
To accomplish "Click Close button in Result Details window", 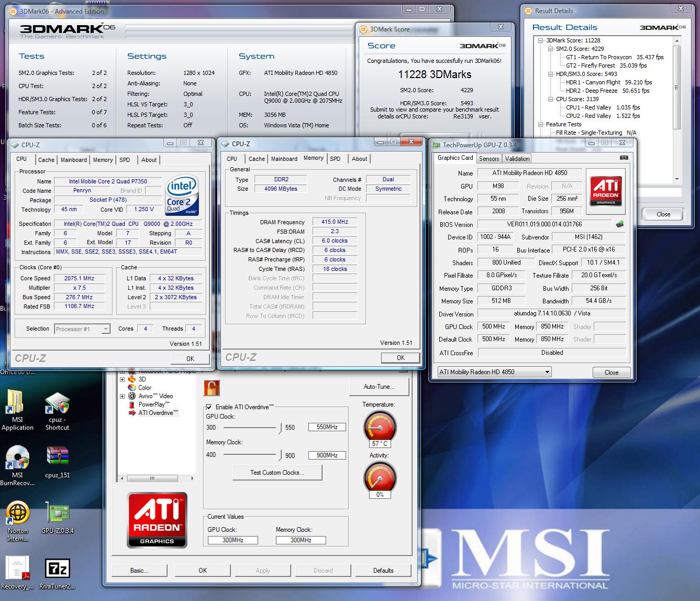I will (663, 214).
